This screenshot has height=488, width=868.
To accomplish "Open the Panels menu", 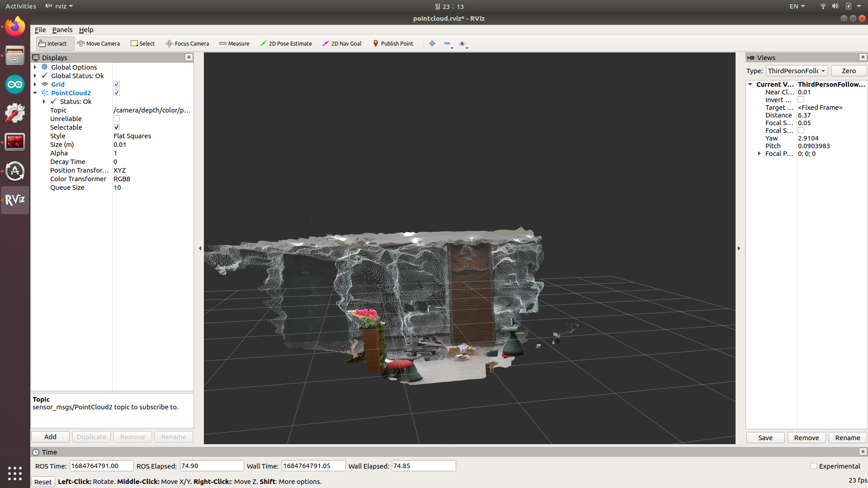I will coord(62,30).
